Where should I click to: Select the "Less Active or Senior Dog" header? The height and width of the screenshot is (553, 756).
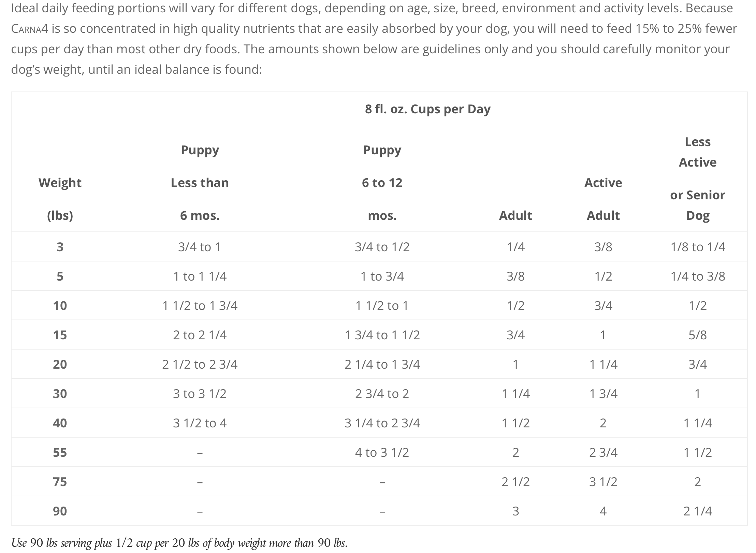[x=697, y=178]
